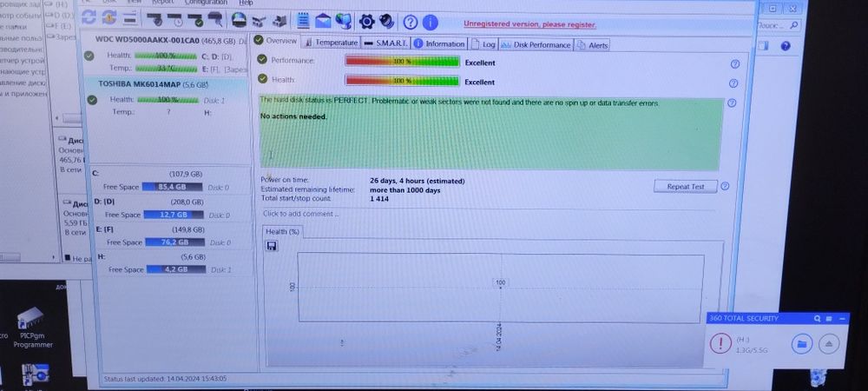Click the globe with monitor toolbar icon
Viewport: 868px width, 391px height.
point(343,22)
